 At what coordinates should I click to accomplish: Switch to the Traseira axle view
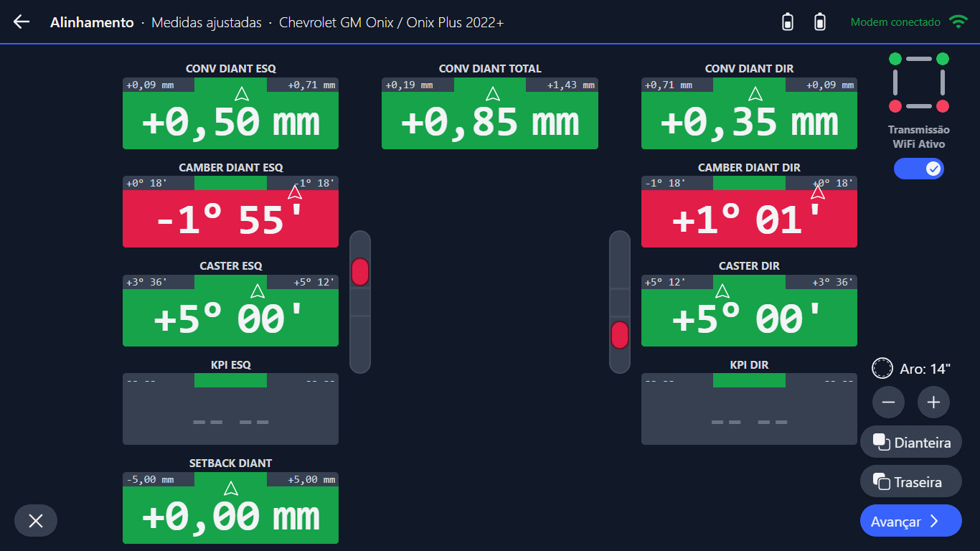[911, 482]
